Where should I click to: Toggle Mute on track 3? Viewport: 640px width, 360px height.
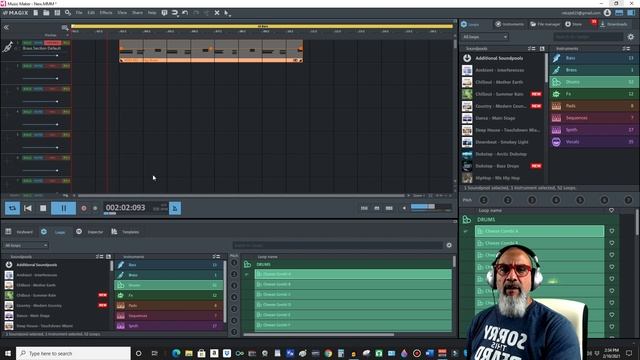[x=38, y=89]
